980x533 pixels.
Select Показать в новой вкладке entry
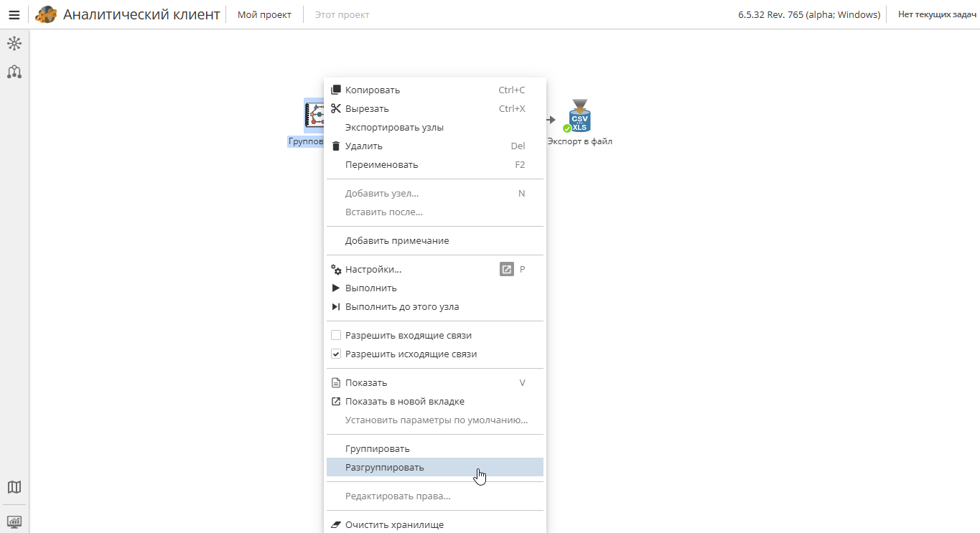[x=435, y=401]
